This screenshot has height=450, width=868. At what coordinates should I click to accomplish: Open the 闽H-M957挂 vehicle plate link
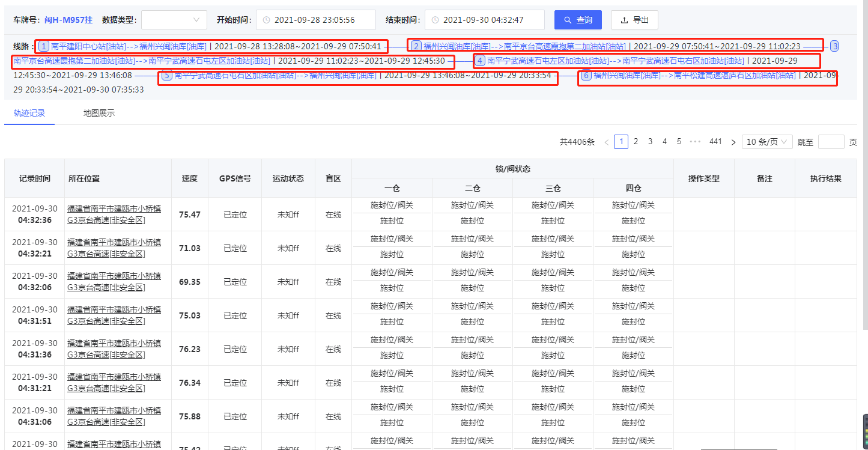pyautogui.click(x=68, y=19)
